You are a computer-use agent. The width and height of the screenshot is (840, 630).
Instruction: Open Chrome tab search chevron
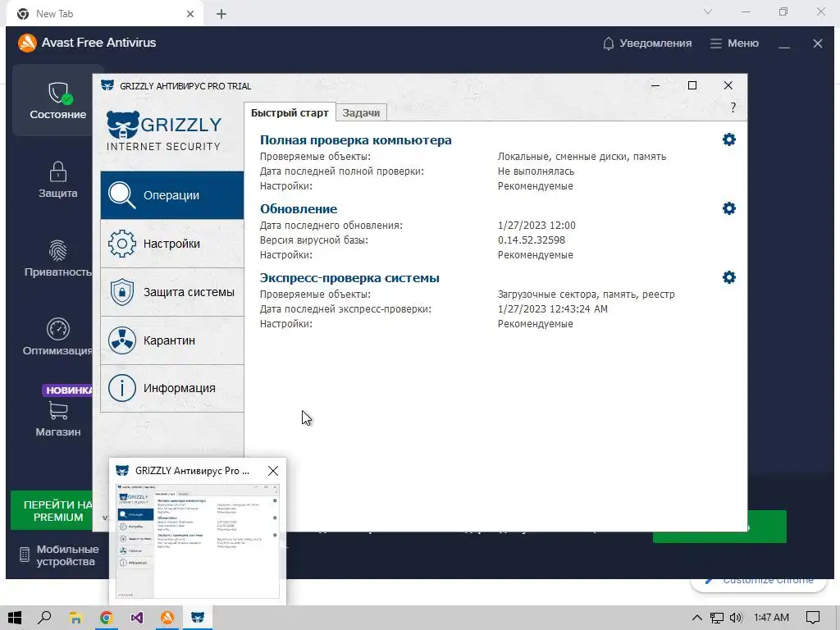pyautogui.click(x=708, y=11)
